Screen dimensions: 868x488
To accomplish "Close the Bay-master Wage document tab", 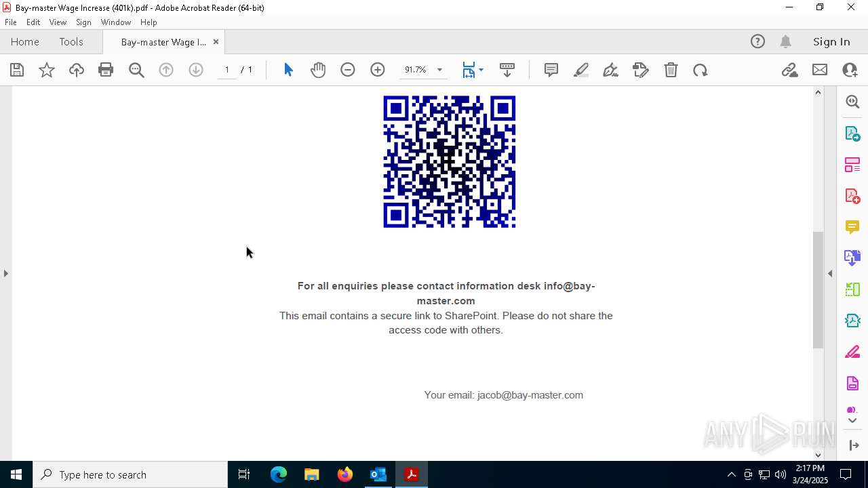I will pyautogui.click(x=216, y=42).
